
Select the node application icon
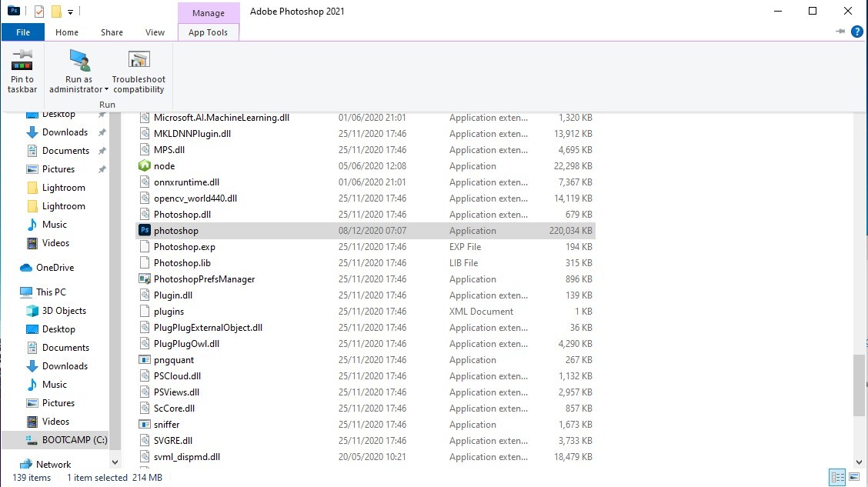coord(145,165)
